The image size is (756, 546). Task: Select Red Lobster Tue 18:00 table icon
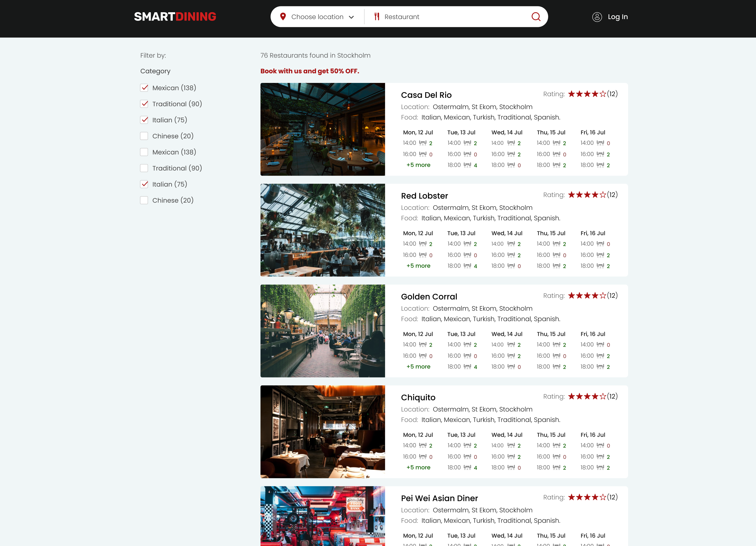coord(467,266)
